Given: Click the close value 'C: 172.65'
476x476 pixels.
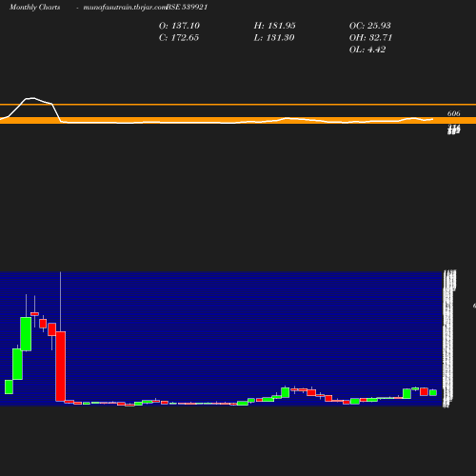Looking at the screenshot, I should pyautogui.click(x=179, y=38).
